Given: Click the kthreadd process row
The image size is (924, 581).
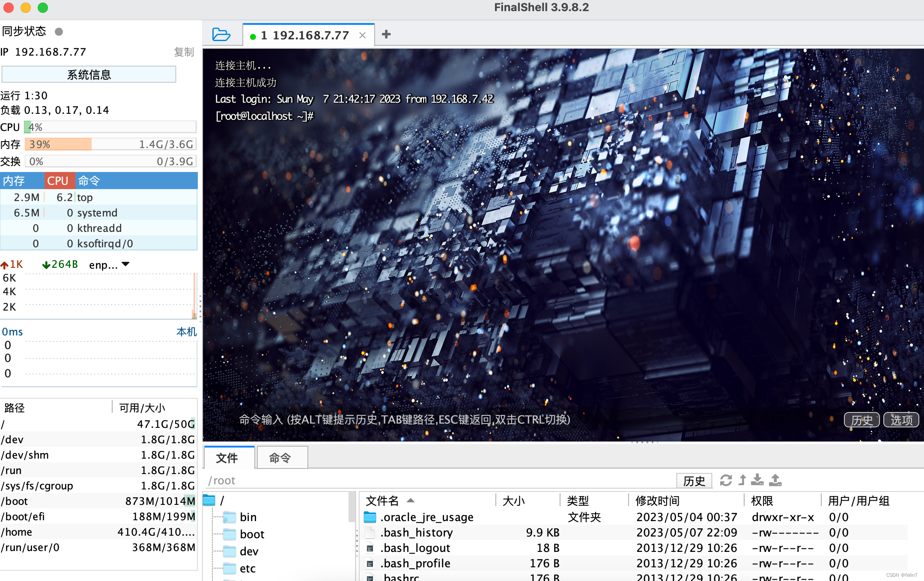Looking at the screenshot, I should (x=98, y=228).
